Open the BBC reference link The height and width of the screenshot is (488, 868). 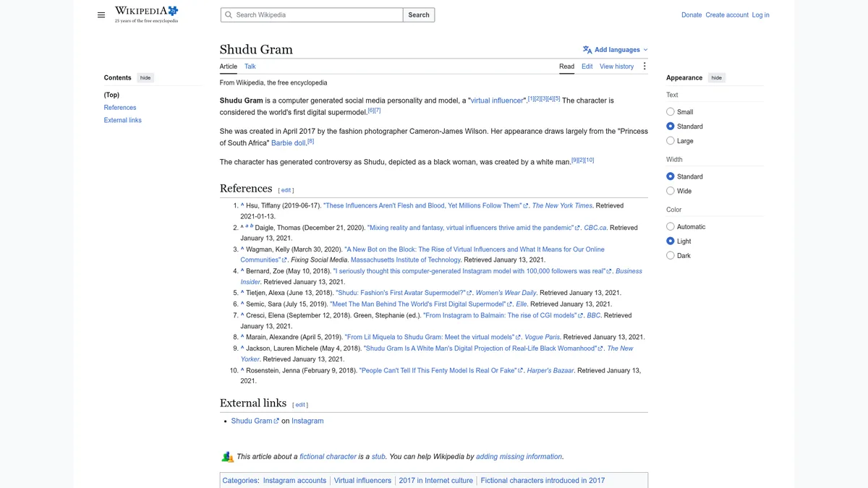coord(593,315)
